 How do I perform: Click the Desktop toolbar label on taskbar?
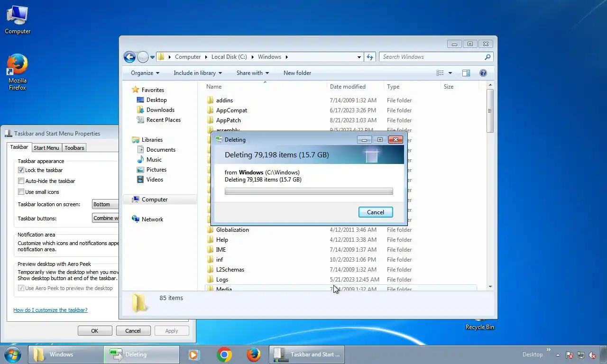[x=533, y=355]
